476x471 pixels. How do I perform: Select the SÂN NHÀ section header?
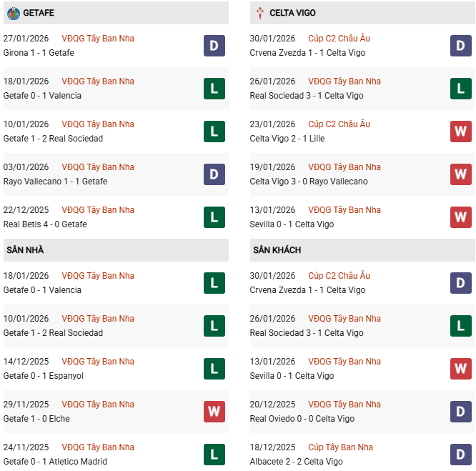click(x=25, y=250)
